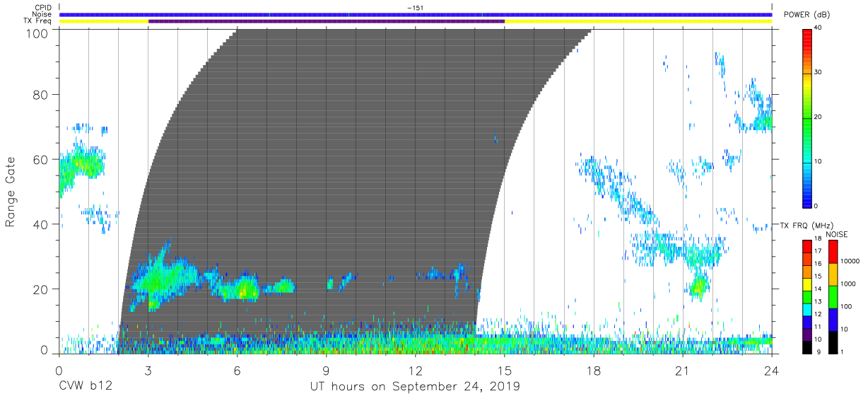
Task: Click the Noise row label above the plot
Action: click(42, 14)
